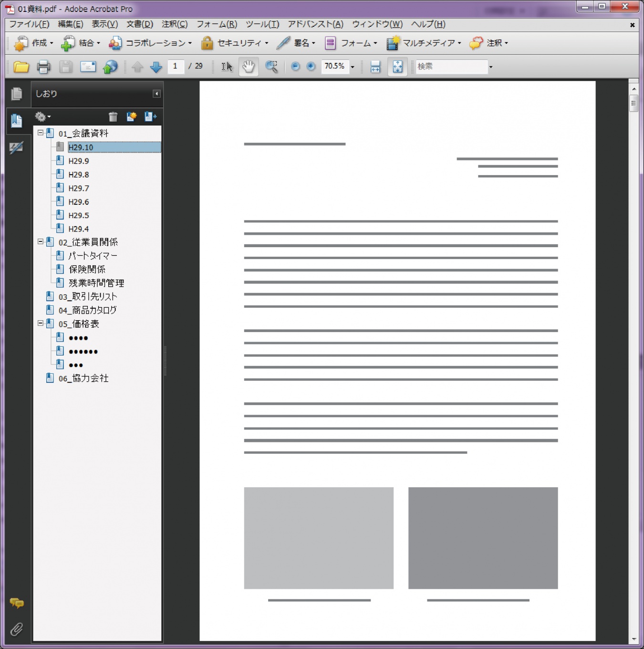The height and width of the screenshot is (649, 644).
Task: Click the Save floppy disk icon
Action: (x=66, y=67)
